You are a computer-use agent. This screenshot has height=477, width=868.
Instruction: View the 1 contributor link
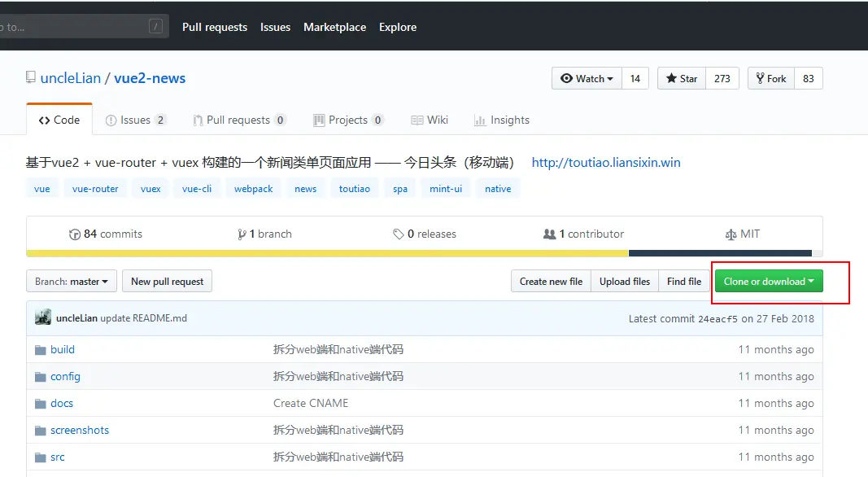[583, 234]
